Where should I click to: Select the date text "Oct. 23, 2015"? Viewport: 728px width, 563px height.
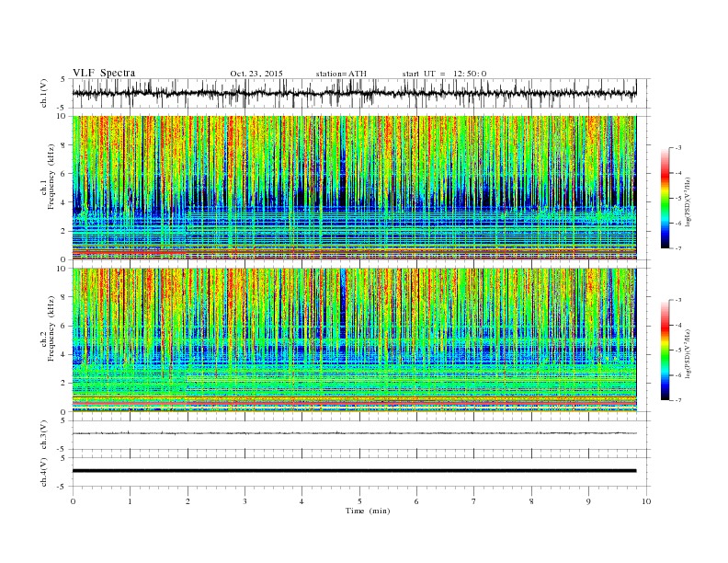coord(256,74)
